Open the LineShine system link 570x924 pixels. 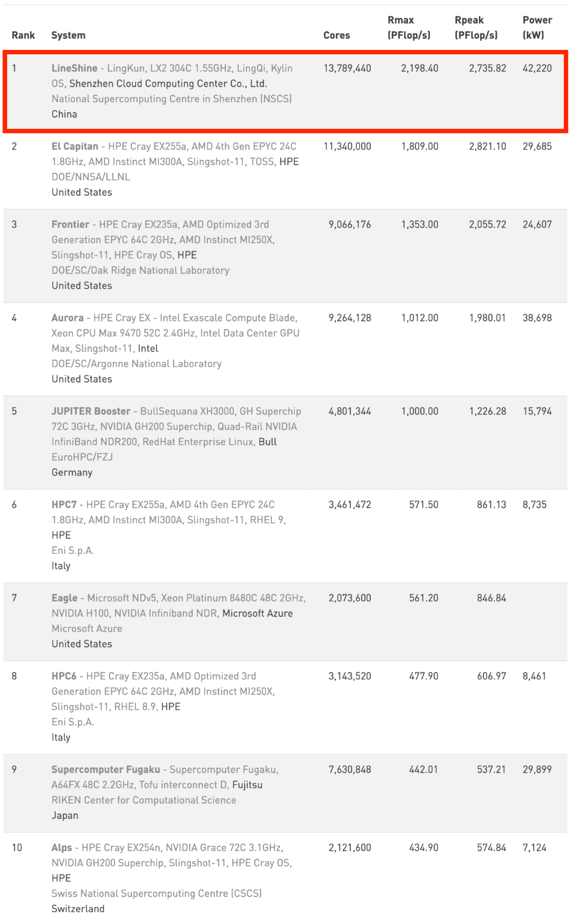click(x=74, y=68)
